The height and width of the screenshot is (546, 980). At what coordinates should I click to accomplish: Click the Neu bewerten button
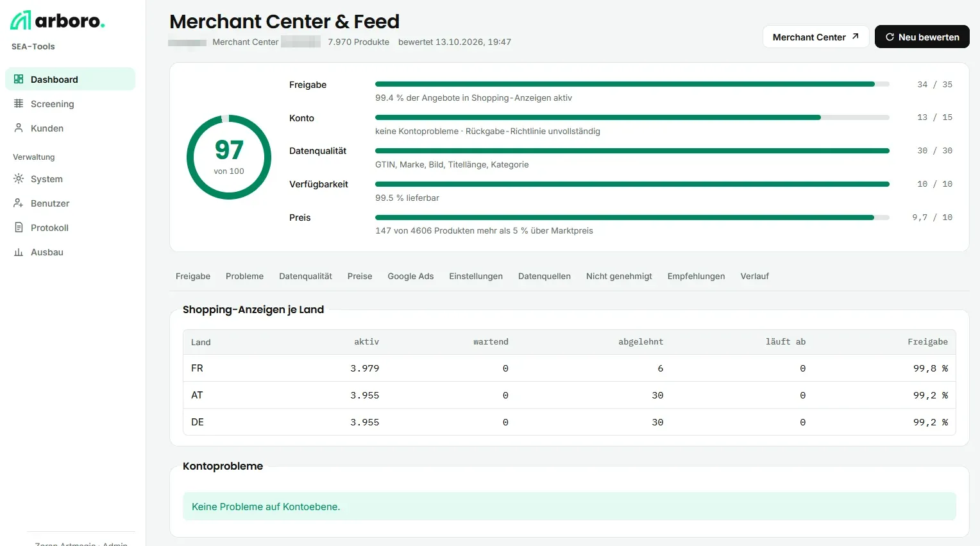point(922,37)
